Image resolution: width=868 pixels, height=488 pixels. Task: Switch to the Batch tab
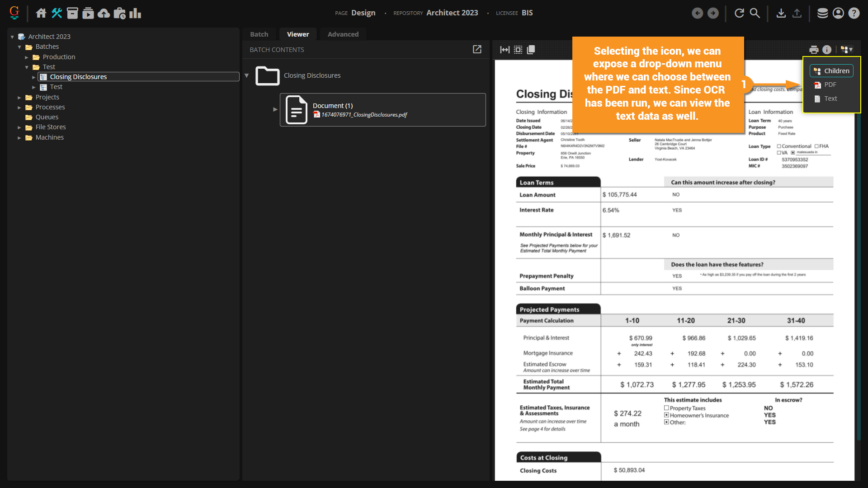coord(259,34)
